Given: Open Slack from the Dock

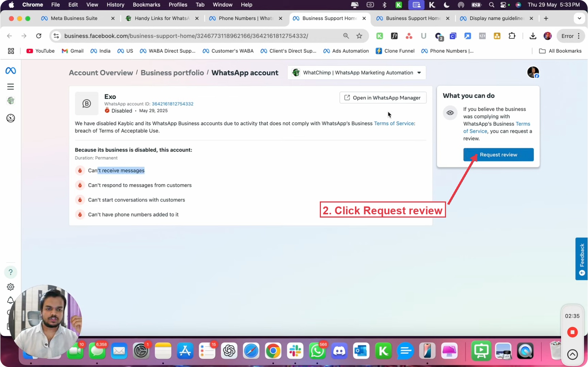Looking at the screenshot, I should pyautogui.click(x=295, y=351).
